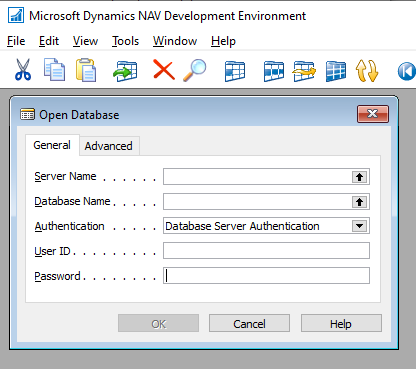This screenshot has height=369, width=416.
Task: Expand the Authentication dropdown
Action: (359, 226)
